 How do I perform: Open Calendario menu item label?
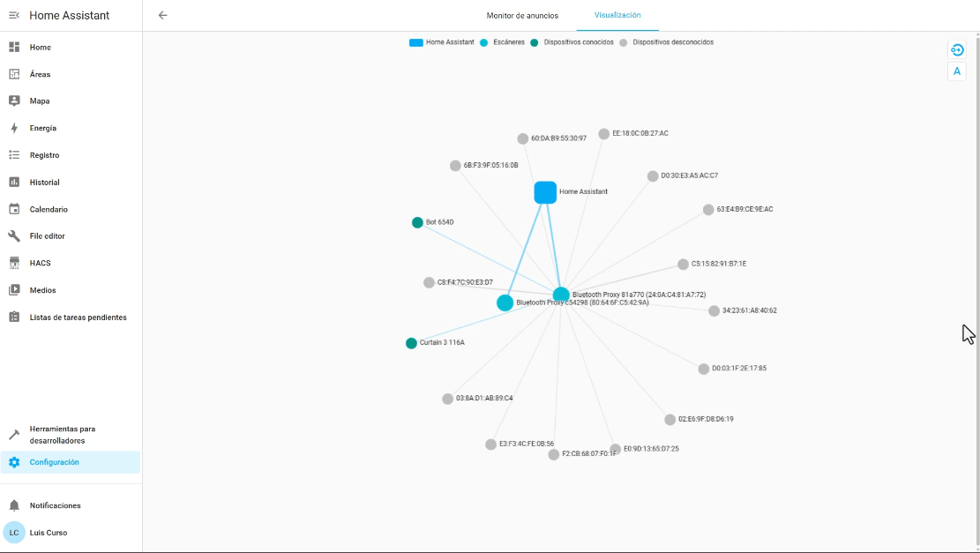49,209
